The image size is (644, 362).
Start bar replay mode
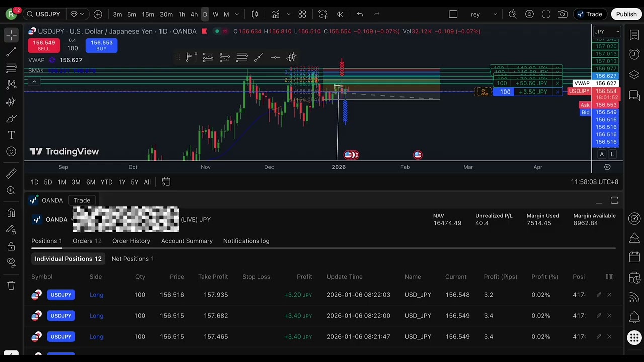click(x=340, y=14)
